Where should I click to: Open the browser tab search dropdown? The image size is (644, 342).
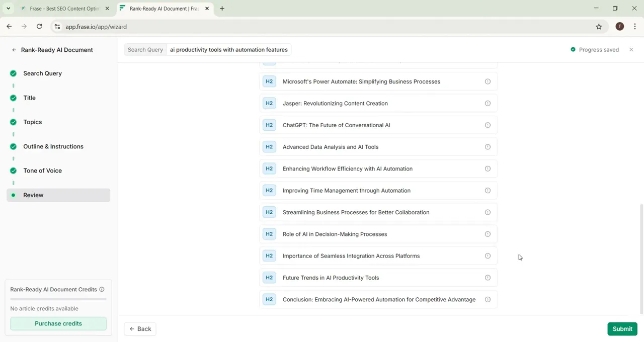(8, 9)
